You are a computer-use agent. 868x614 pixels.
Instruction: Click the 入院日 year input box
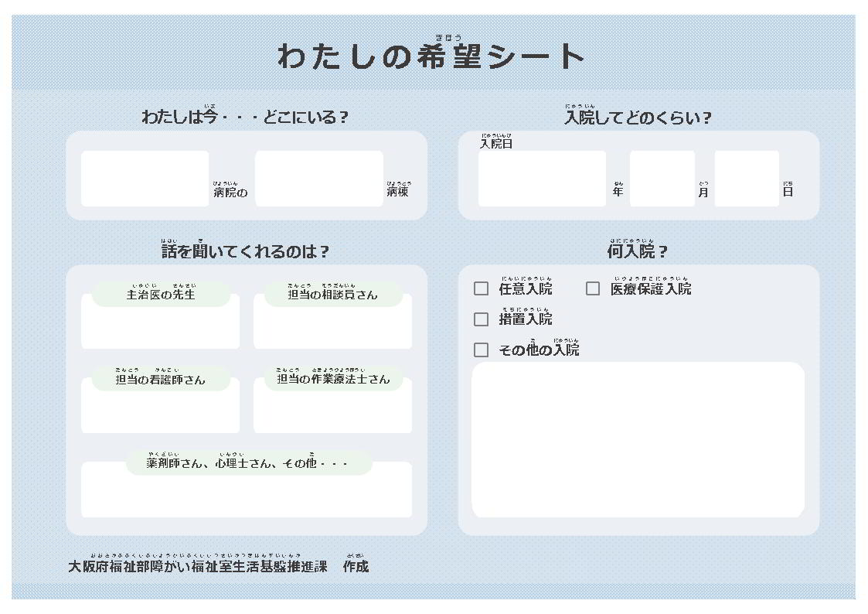pyautogui.click(x=541, y=179)
